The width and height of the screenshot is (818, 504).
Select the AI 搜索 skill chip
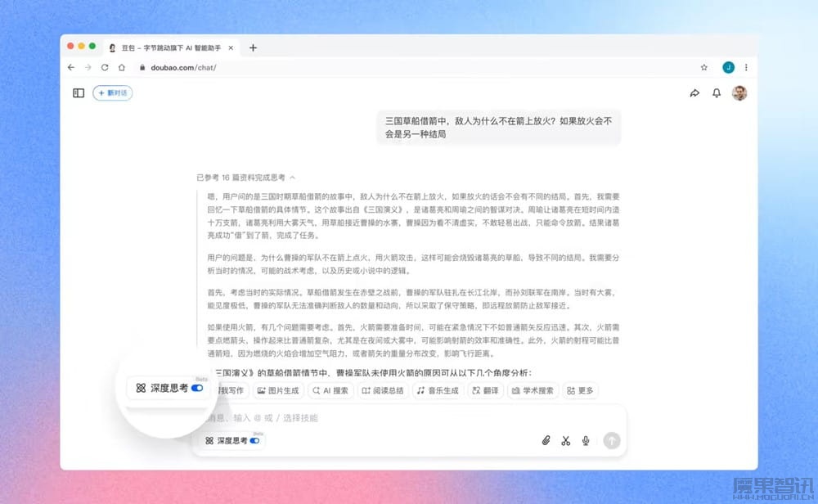(x=330, y=390)
